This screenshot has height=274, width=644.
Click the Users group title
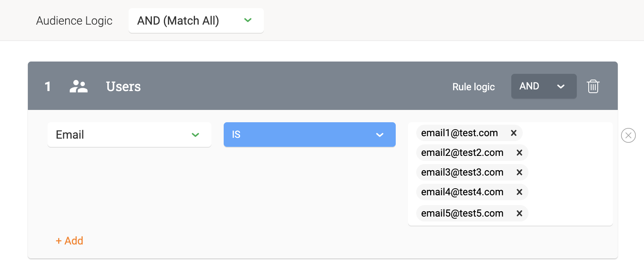pos(123,87)
